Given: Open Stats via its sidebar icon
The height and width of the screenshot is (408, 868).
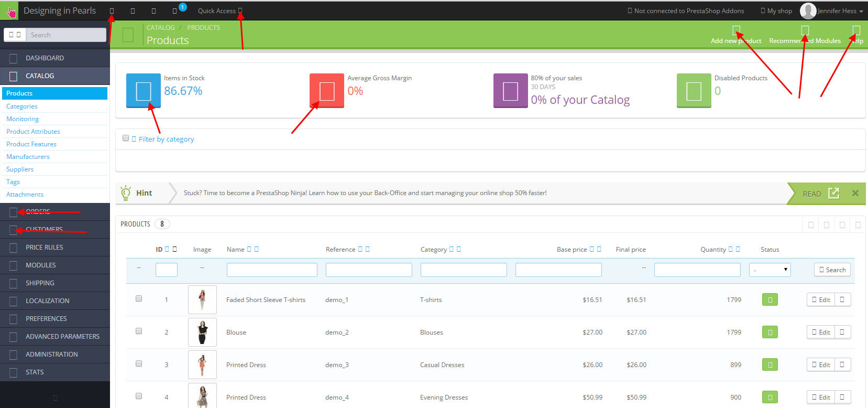Looking at the screenshot, I should 14,372.
